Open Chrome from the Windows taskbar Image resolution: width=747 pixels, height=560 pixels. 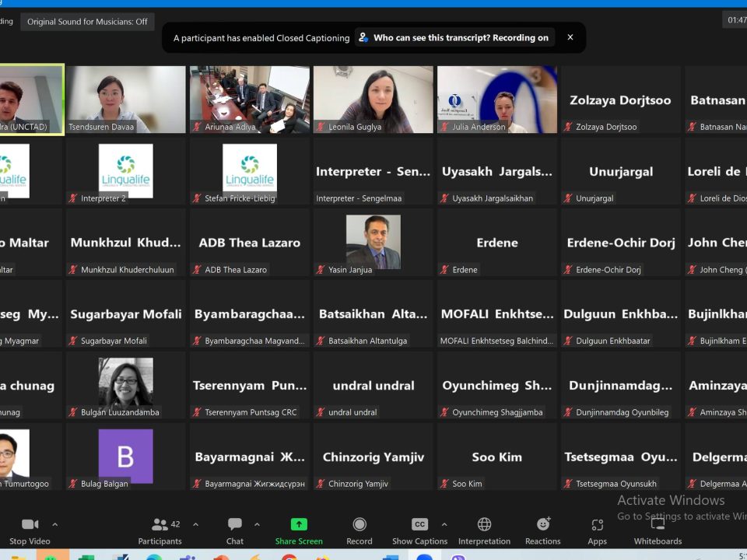(x=289, y=557)
